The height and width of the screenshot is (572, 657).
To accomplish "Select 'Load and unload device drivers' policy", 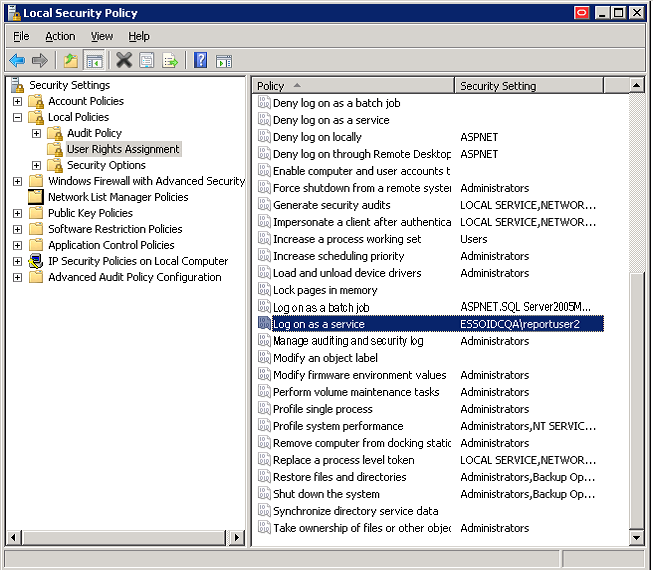I will point(347,273).
